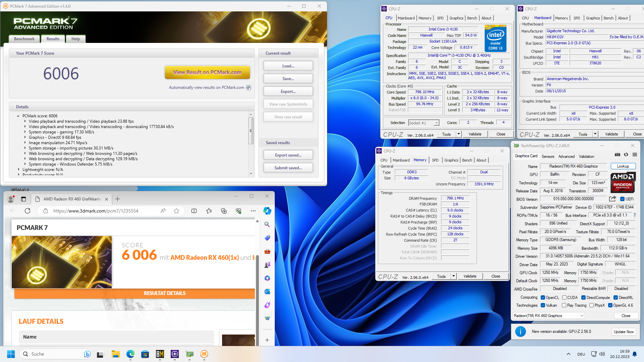
Task: Open the Edge sidebar shopping tag icon
Action: tap(267, 238)
